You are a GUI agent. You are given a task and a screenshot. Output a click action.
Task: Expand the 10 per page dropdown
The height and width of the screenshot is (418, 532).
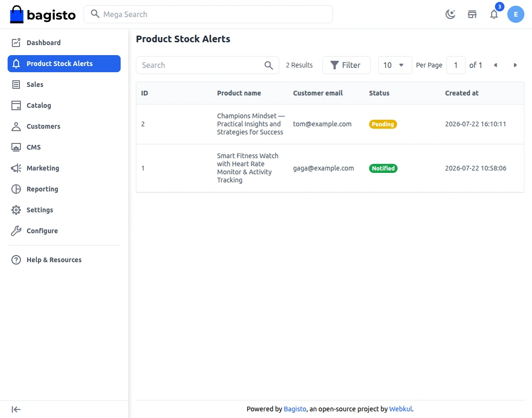tap(395, 65)
